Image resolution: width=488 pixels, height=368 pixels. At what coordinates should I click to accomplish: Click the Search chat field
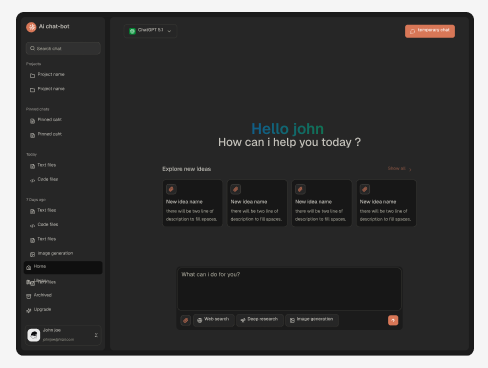63,48
